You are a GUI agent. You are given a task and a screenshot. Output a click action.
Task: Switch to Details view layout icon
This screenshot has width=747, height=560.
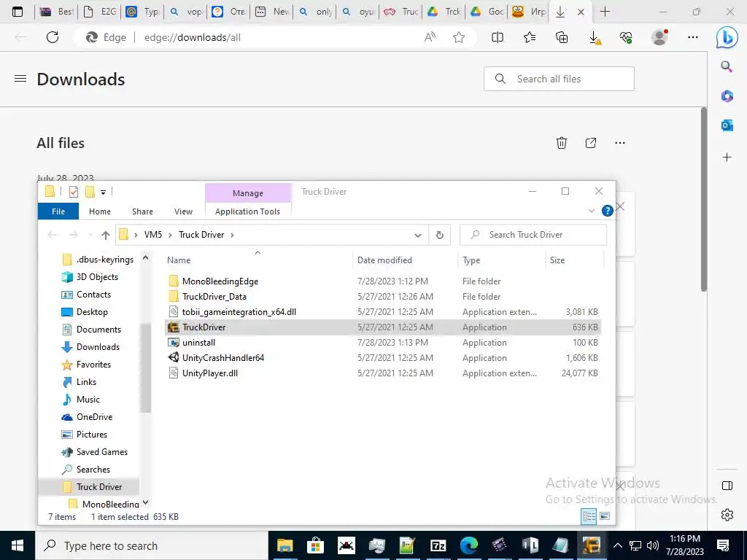[x=589, y=516]
